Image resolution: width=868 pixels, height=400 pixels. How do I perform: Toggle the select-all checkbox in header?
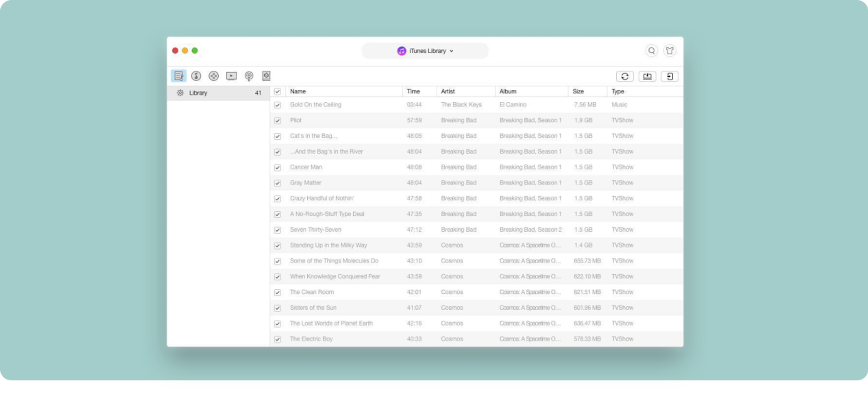pos(277,92)
